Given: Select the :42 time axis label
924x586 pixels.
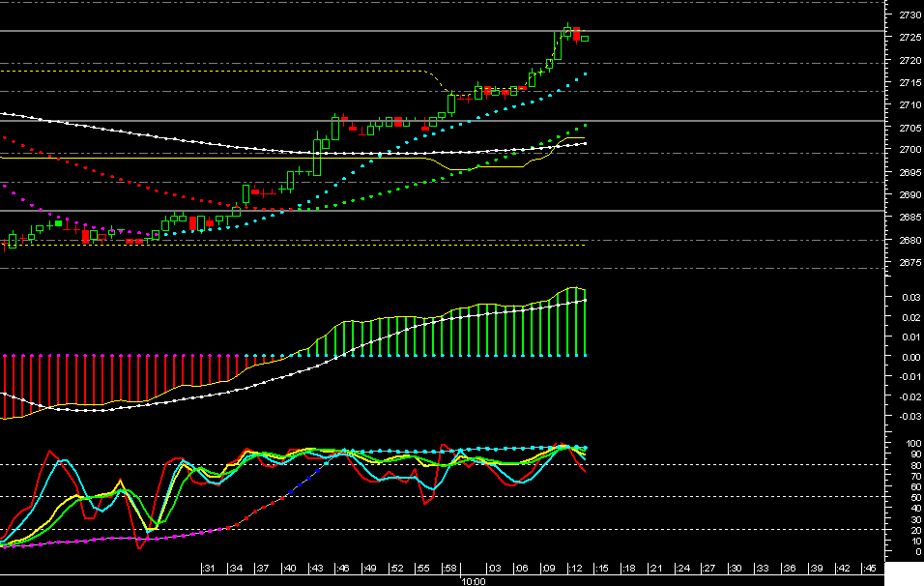Looking at the screenshot, I should [844, 569].
